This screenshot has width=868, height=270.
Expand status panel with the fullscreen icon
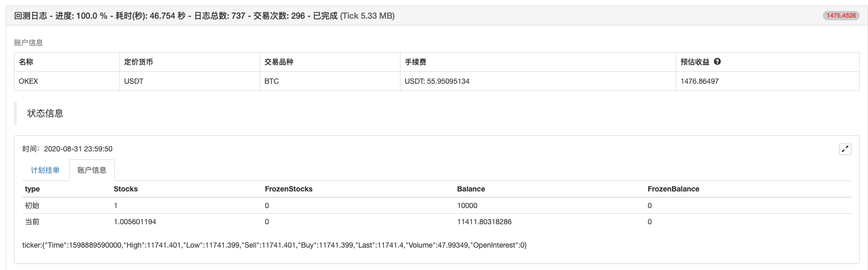click(845, 149)
